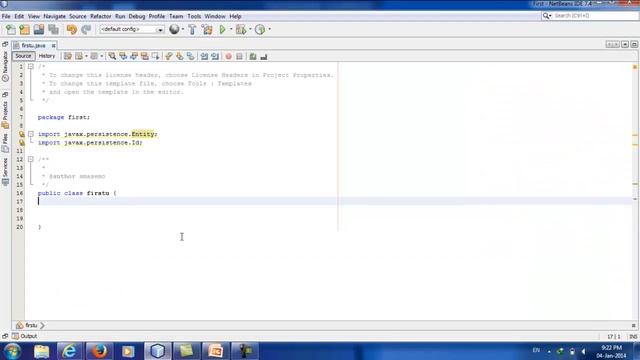640x360 pixels.
Task: Open the Files side panel
Action: [x=5, y=143]
